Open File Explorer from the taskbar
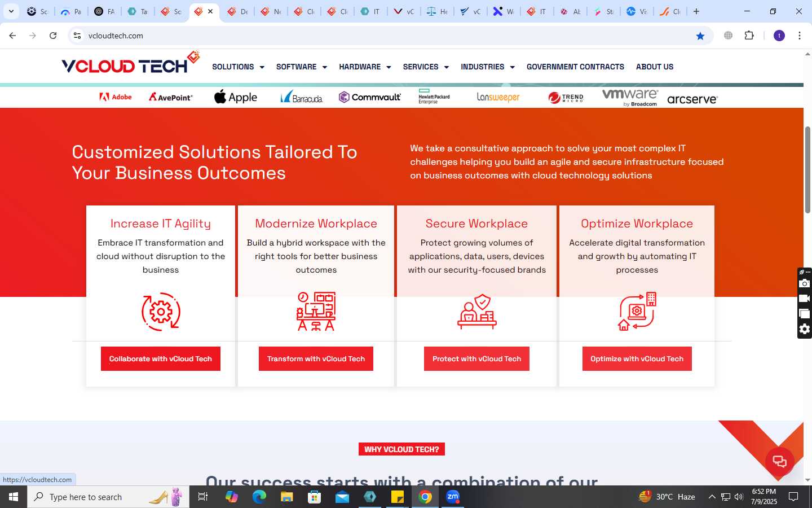 [287, 497]
